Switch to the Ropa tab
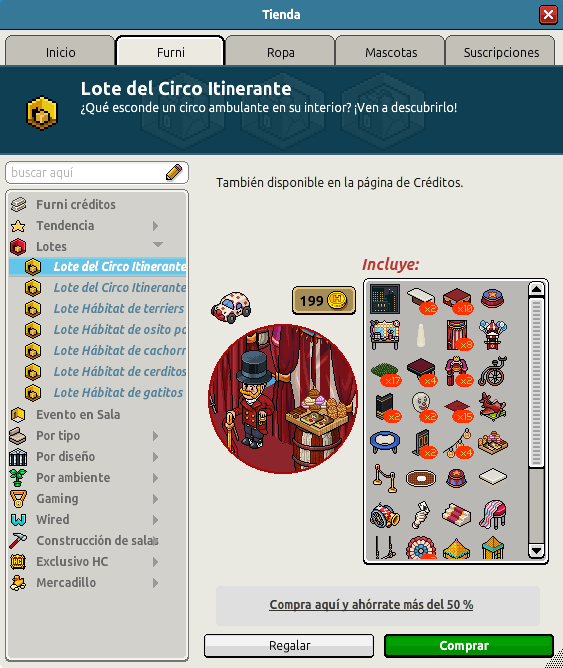Screen dimensions: 563x668 (x=280, y=52)
